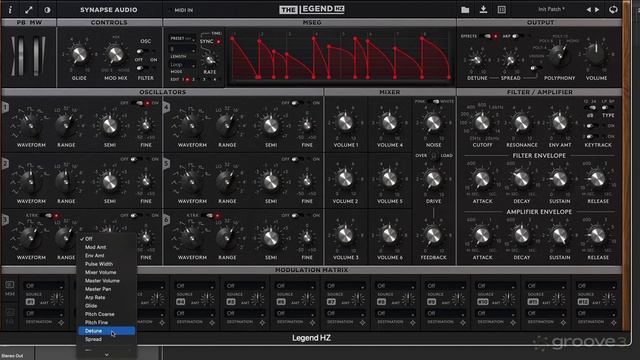Viewport: 640px width, 360px height.
Task: Click the Over/Load circular button
Action: (434, 156)
